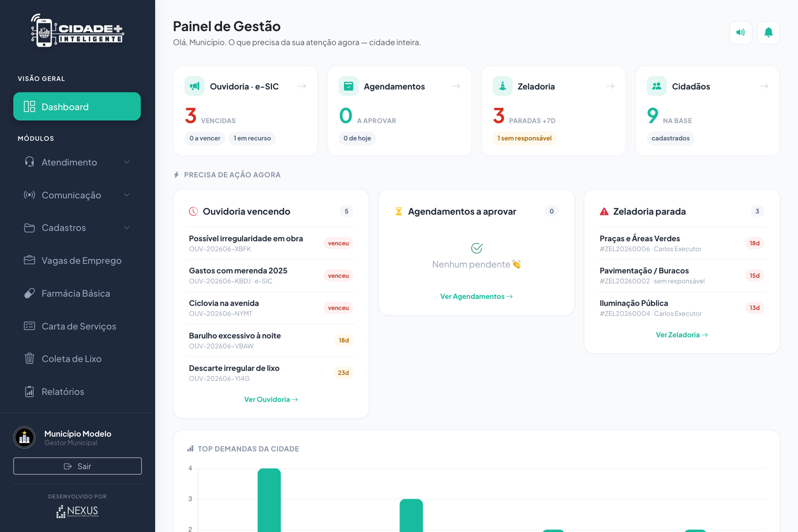Open the notifications bell icon
Image resolution: width=798 pixels, height=532 pixels.
coord(769,32)
